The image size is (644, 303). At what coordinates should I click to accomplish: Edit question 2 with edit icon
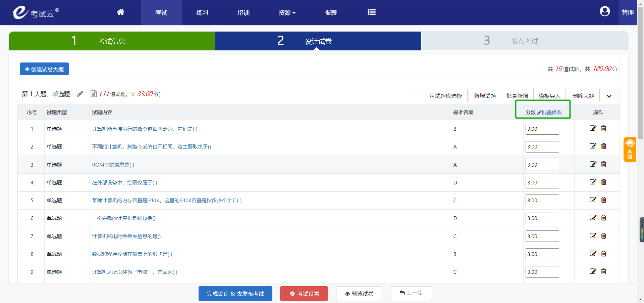tap(593, 146)
